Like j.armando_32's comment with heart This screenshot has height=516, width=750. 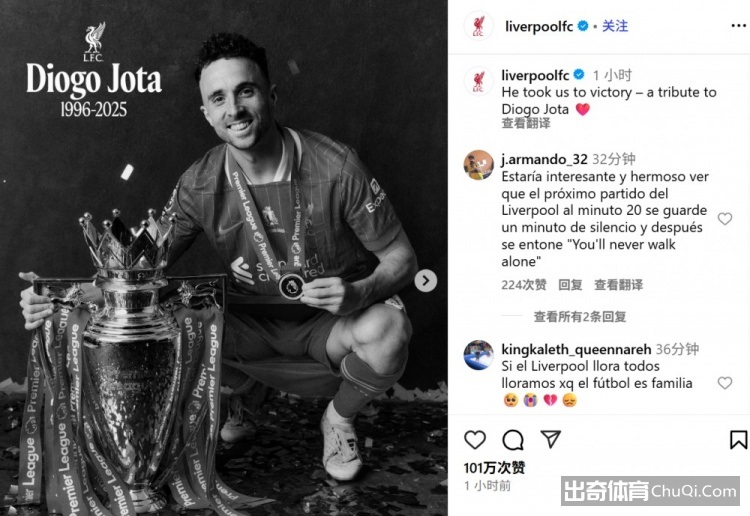point(725,219)
